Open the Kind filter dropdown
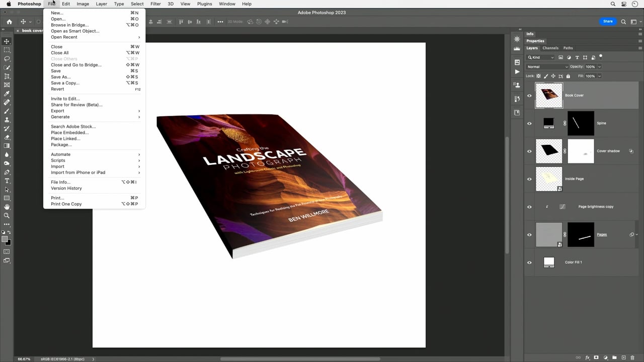This screenshot has width=644, height=362. 540,57
